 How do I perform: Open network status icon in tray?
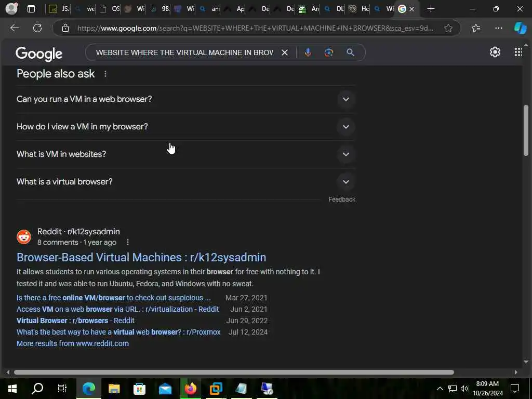coord(452,389)
